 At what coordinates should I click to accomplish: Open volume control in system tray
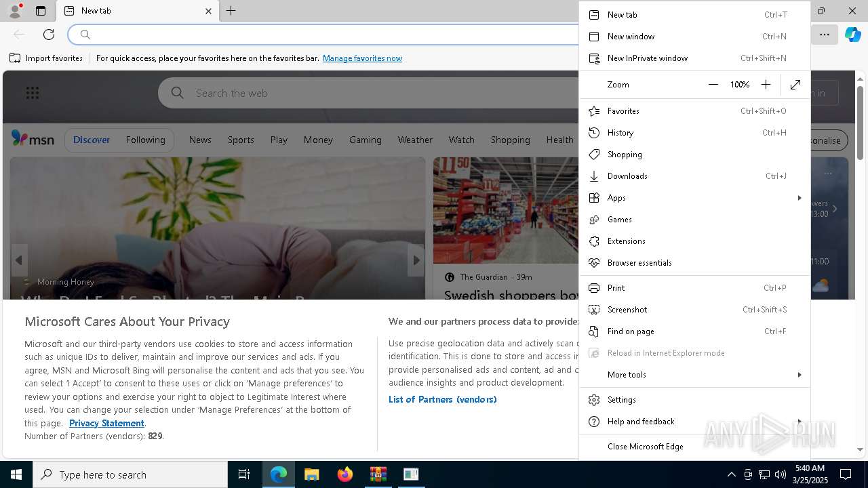[781, 474]
